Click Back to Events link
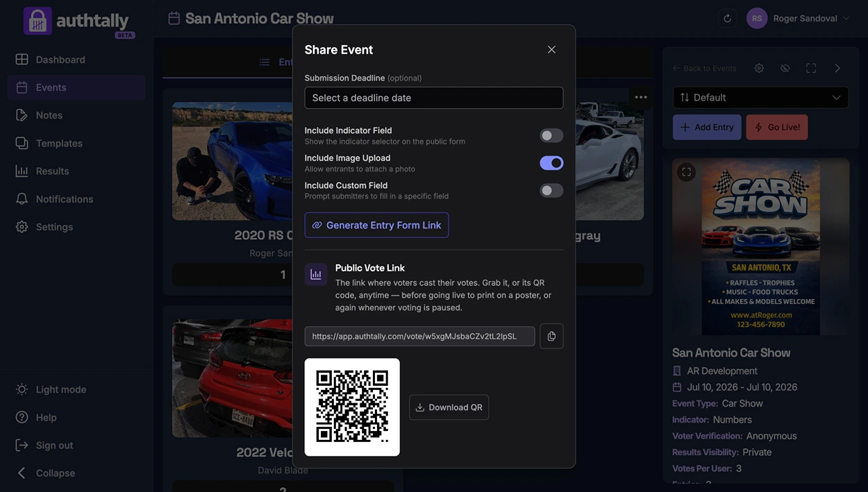Viewport: 868px width, 492px height. coord(704,68)
